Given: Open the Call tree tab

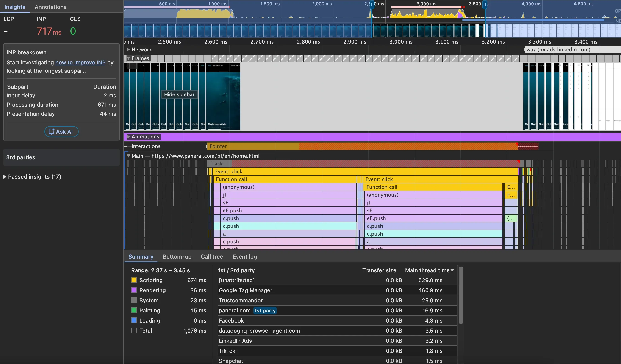Looking at the screenshot, I should pos(212,257).
